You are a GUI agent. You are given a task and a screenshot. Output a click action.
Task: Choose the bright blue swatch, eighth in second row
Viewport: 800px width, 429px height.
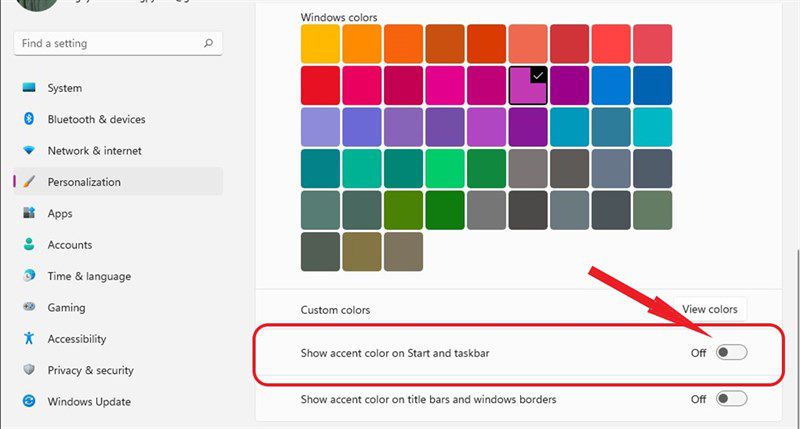pos(611,85)
